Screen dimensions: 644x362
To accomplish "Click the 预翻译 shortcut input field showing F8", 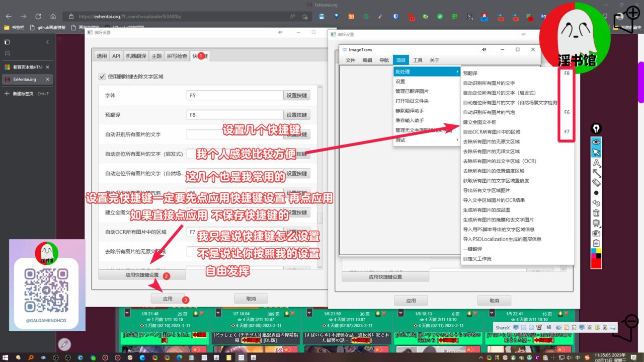I will click(x=234, y=115).
